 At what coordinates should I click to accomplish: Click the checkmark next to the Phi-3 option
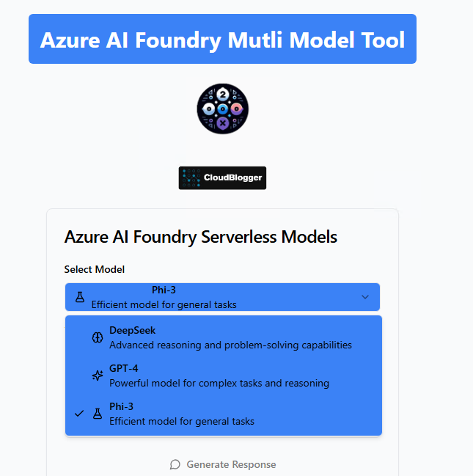79,414
